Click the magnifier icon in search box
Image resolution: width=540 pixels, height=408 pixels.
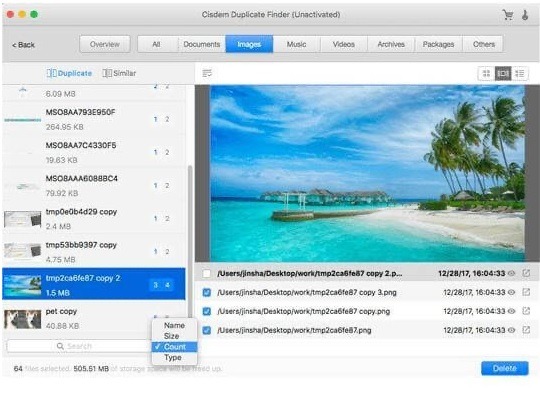pos(60,346)
